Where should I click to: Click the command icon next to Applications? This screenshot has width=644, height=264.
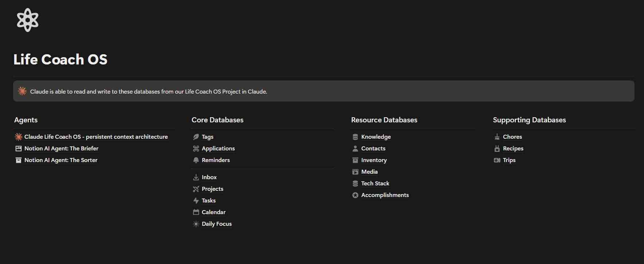[196, 149]
